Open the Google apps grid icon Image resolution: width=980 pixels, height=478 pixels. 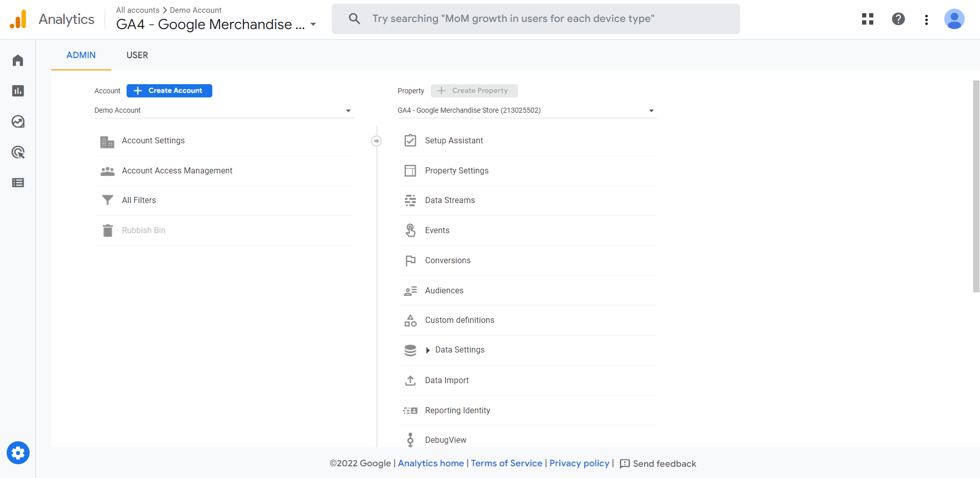[x=868, y=19]
